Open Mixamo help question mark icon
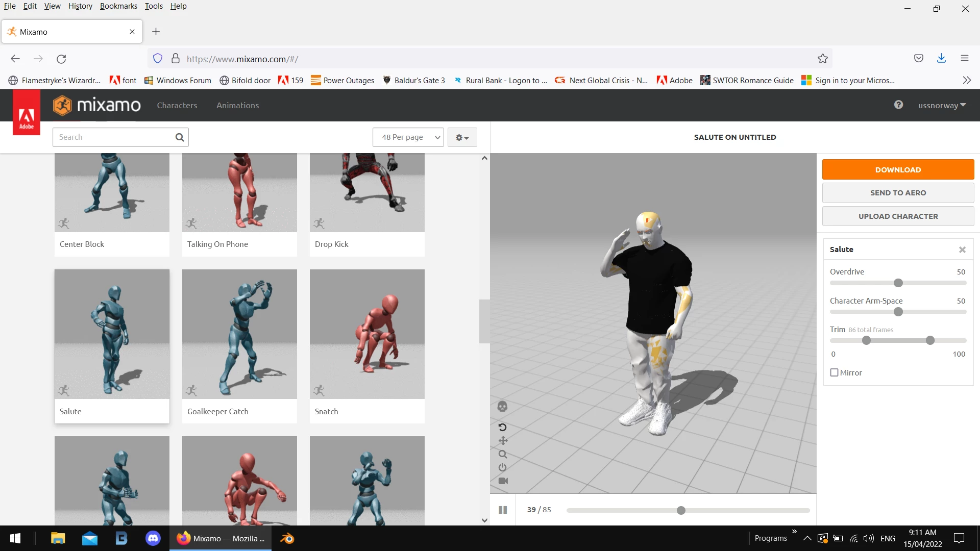Image resolution: width=980 pixels, height=551 pixels. click(898, 105)
